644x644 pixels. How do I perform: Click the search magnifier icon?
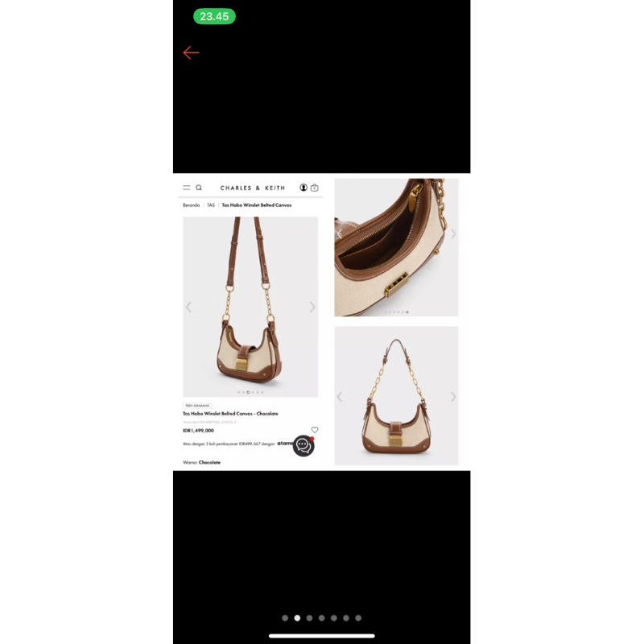tap(199, 188)
